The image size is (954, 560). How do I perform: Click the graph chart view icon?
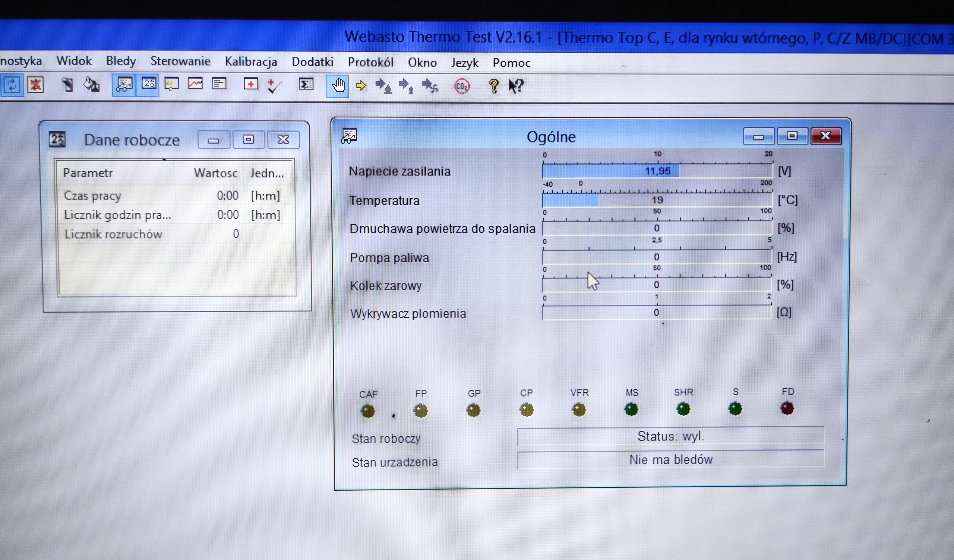pos(195,84)
